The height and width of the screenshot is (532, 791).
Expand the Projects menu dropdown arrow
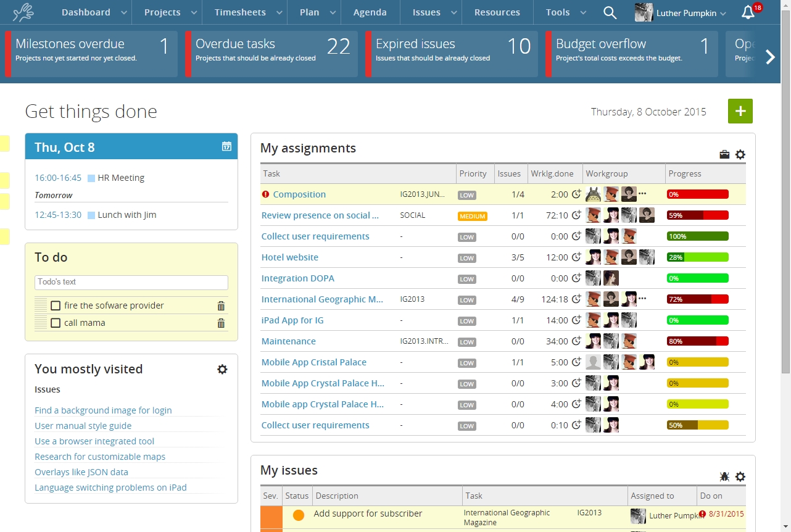[x=194, y=12]
